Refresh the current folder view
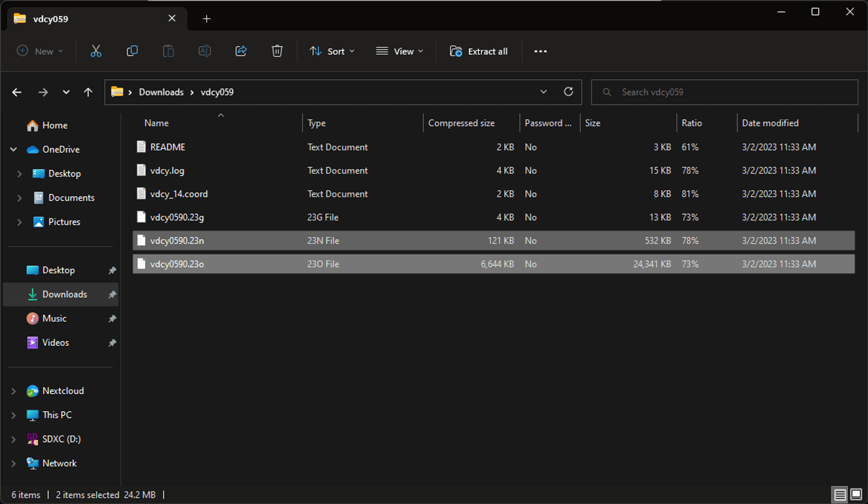This screenshot has width=868, height=504. pyautogui.click(x=569, y=92)
